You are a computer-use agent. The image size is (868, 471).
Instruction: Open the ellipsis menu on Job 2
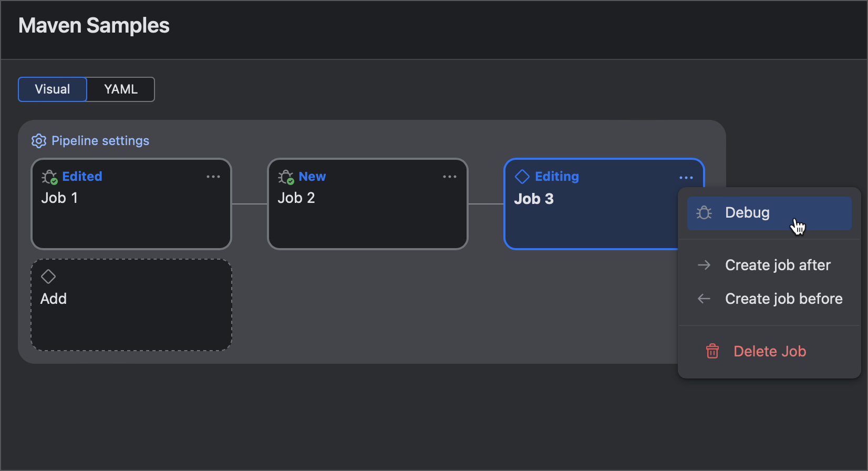[x=450, y=177]
